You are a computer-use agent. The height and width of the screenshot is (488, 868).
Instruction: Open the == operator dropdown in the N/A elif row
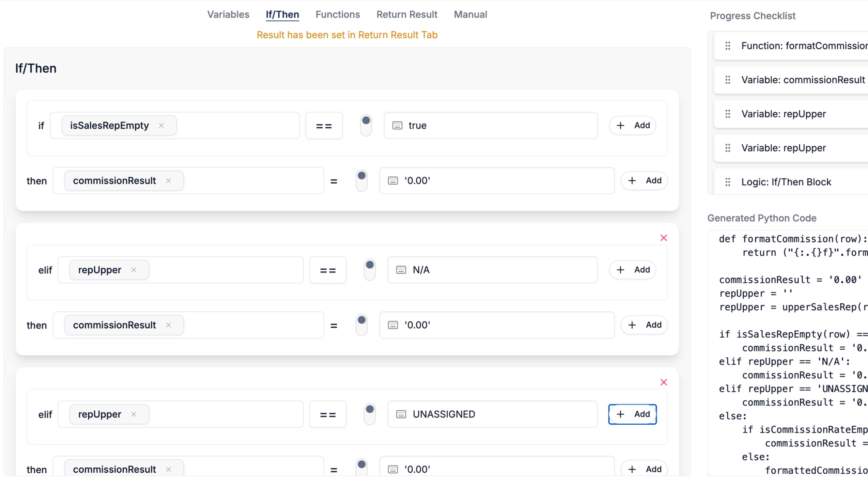coord(327,270)
